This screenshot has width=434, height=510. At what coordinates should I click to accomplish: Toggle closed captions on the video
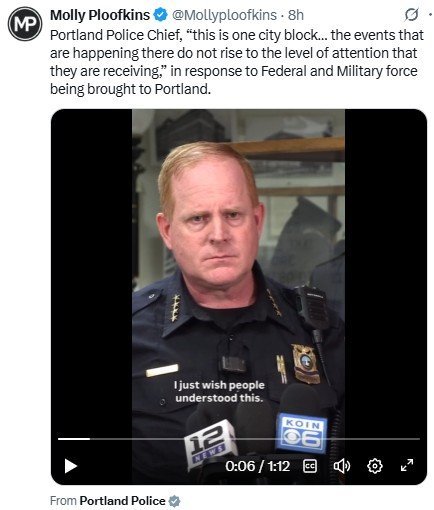310,466
